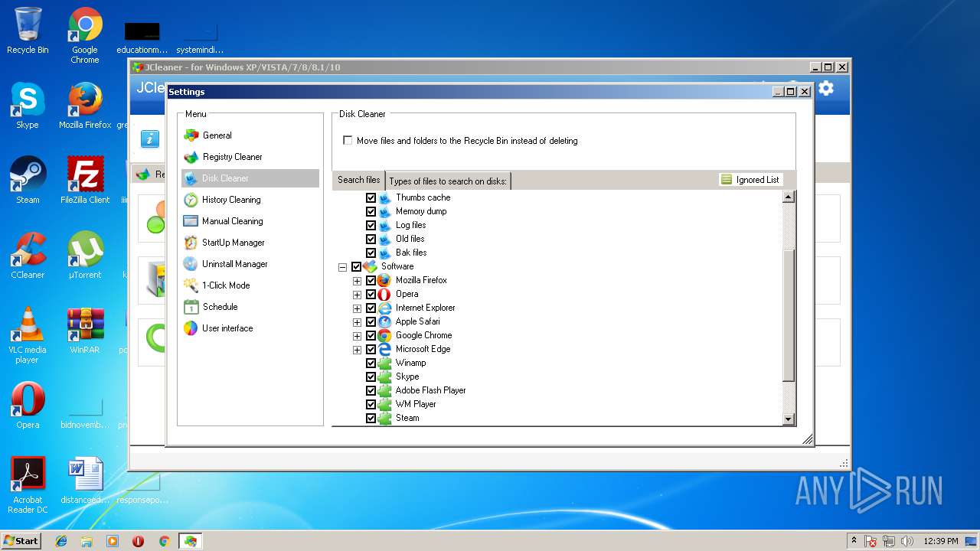Switch to the Search files tab
980x551 pixels.
[359, 180]
